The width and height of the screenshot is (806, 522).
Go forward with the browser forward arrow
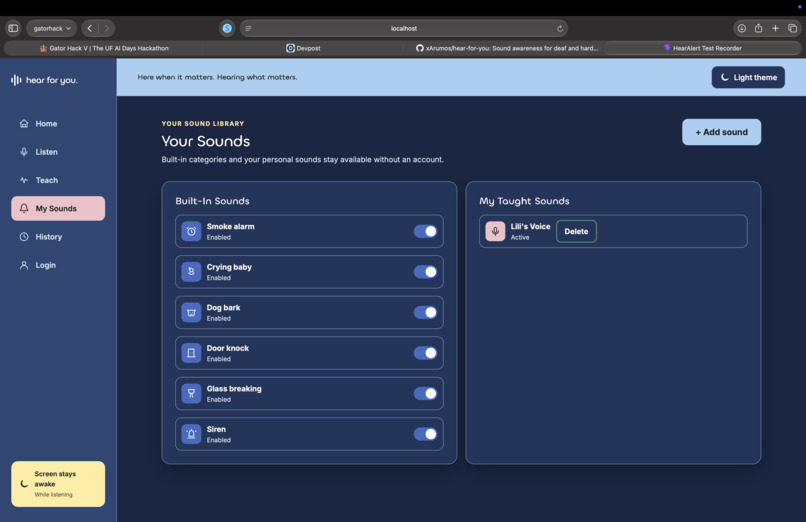[x=106, y=28]
